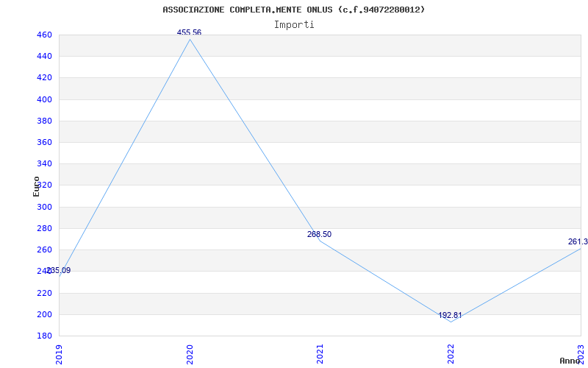Select the 455.56 data label

(189, 32)
